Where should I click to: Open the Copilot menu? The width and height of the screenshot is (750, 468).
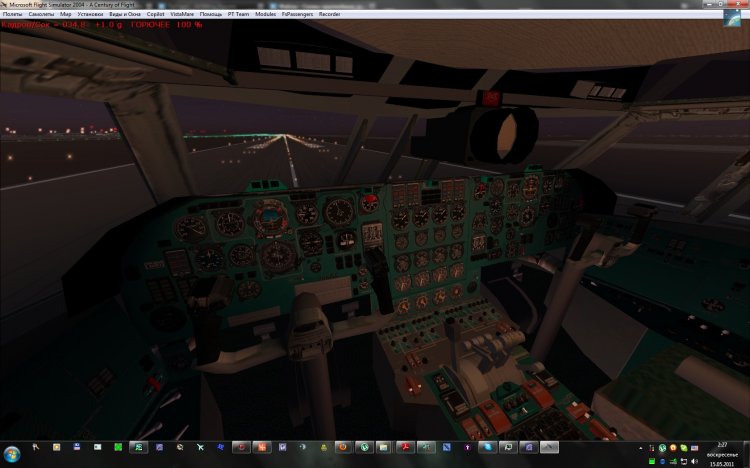point(156,16)
